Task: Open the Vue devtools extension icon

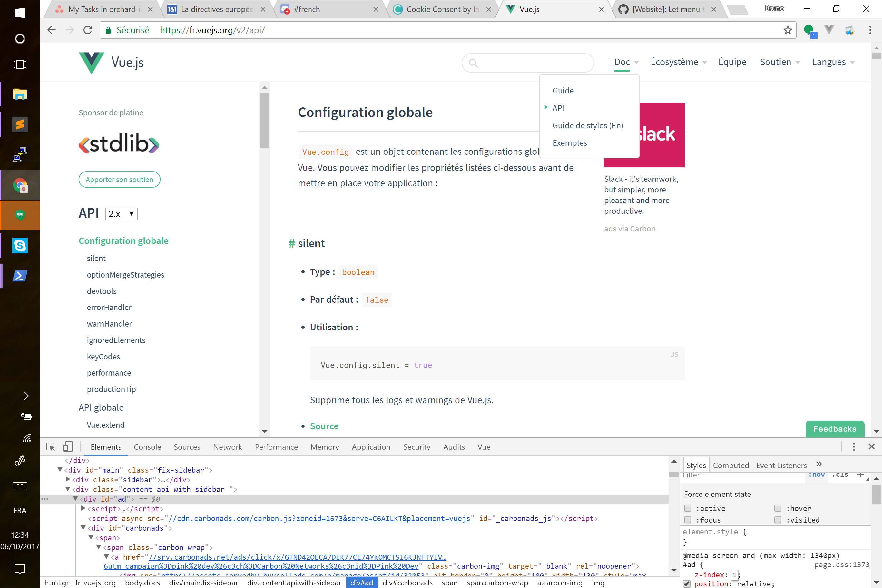Action: coord(829,30)
